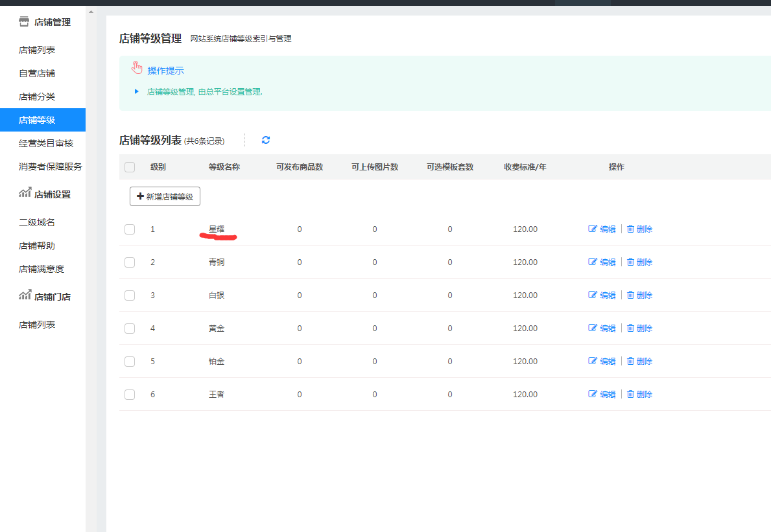Collapse the tip triangle before 店铺等级管理 hint

point(137,91)
